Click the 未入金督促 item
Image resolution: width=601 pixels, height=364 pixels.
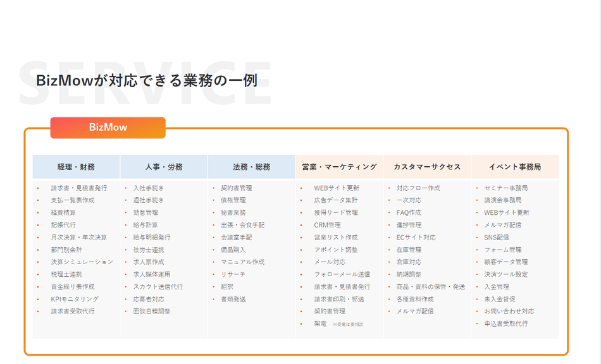(x=500, y=299)
